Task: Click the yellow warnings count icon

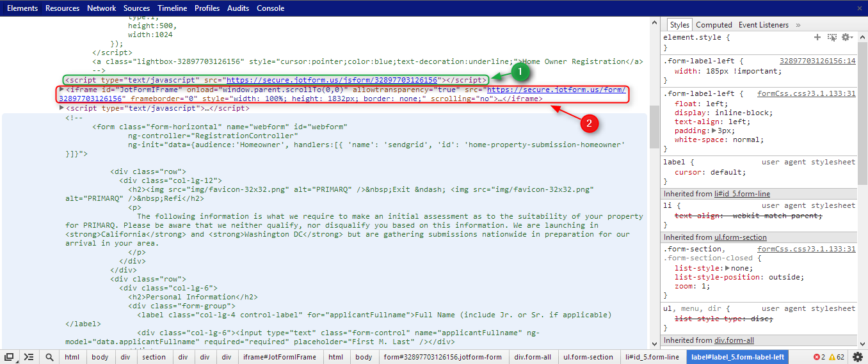Action: coord(832,357)
